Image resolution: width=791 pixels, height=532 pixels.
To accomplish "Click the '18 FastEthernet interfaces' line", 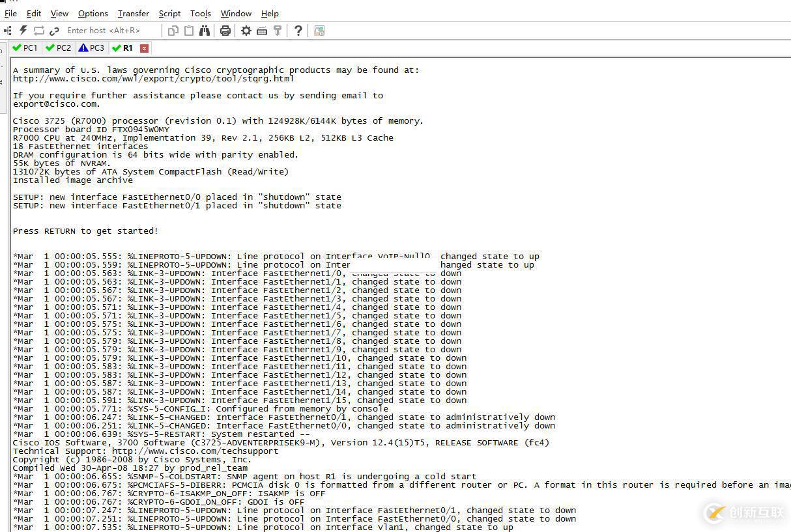I will click(x=81, y=147).
